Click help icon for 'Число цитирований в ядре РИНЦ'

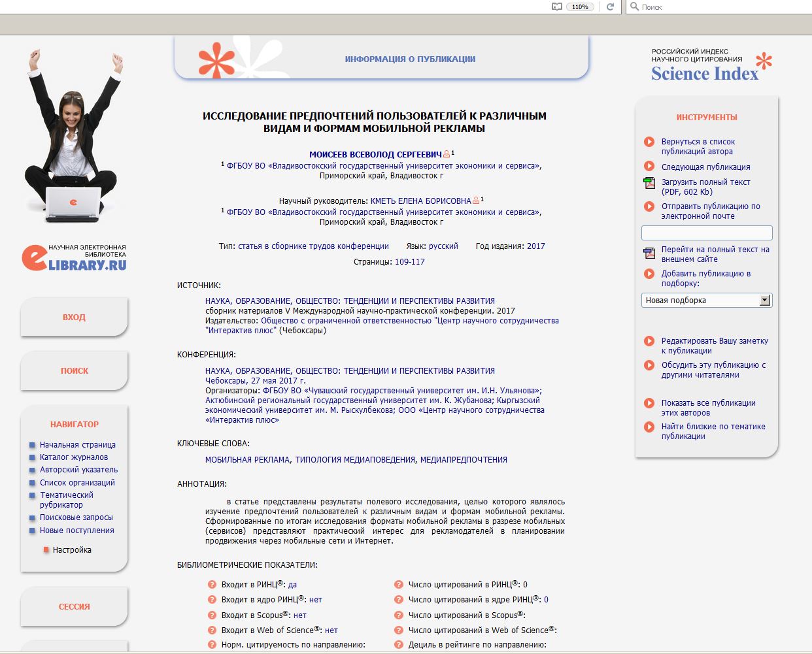tap(399, 599)
